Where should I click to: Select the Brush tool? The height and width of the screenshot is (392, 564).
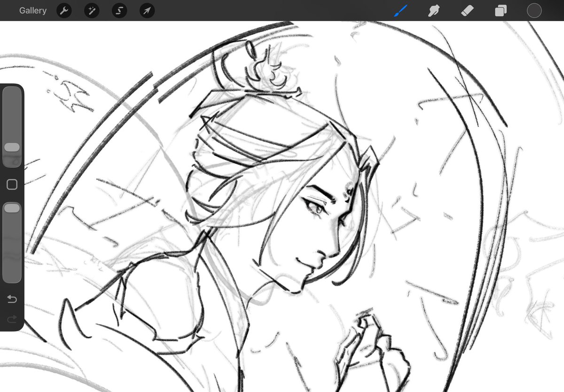(x=400, y=10)
